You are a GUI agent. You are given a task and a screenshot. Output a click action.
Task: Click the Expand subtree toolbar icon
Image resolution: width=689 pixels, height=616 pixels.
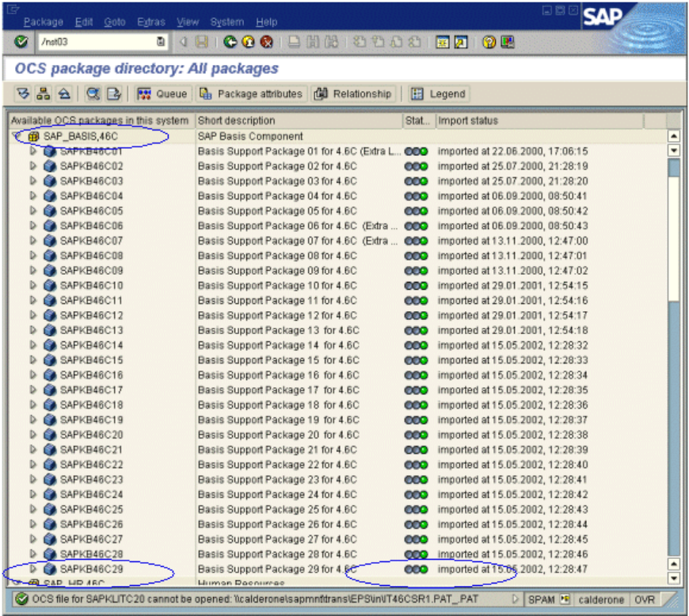click(23, 93)
